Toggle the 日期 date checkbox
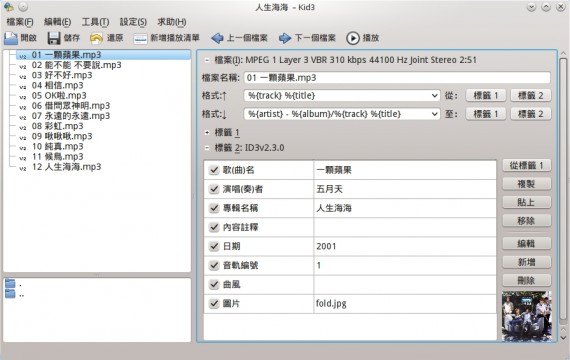 214,246
